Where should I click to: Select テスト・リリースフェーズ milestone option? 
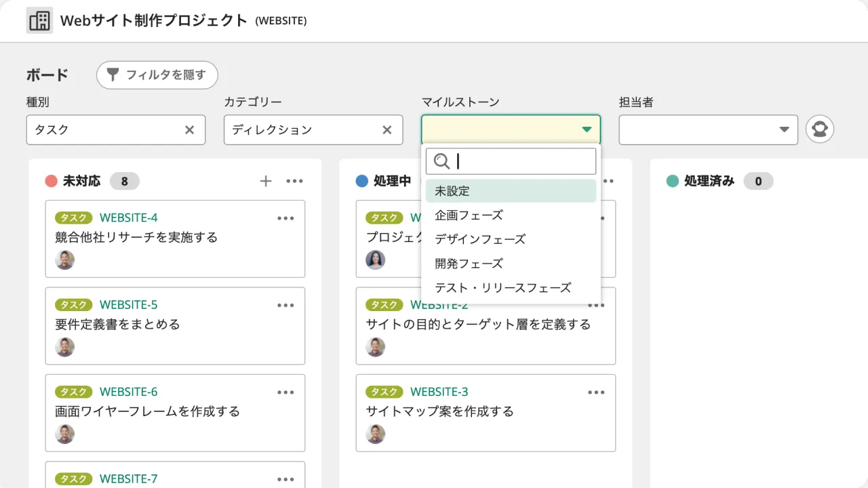point(511,288)
